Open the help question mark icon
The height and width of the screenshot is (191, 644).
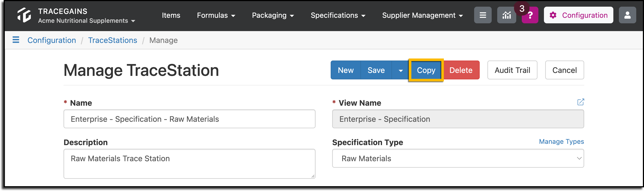tap(530, 15)
